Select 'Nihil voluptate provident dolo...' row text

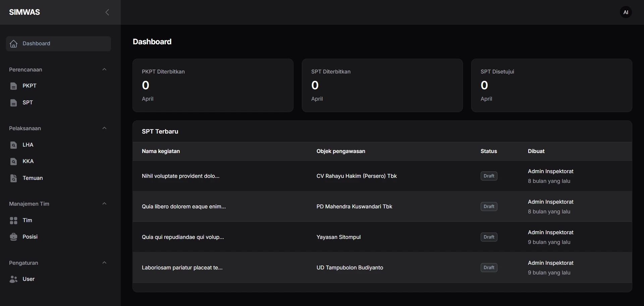point(180,176)
